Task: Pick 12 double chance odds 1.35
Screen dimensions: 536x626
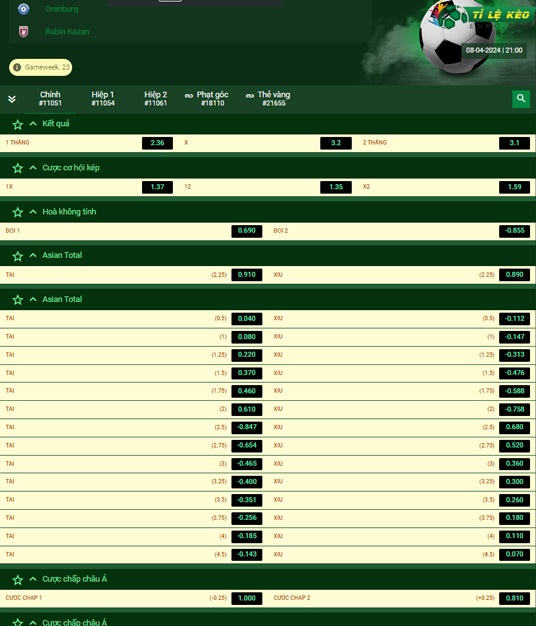Action: pyautogui.click(x=336, y=187)
